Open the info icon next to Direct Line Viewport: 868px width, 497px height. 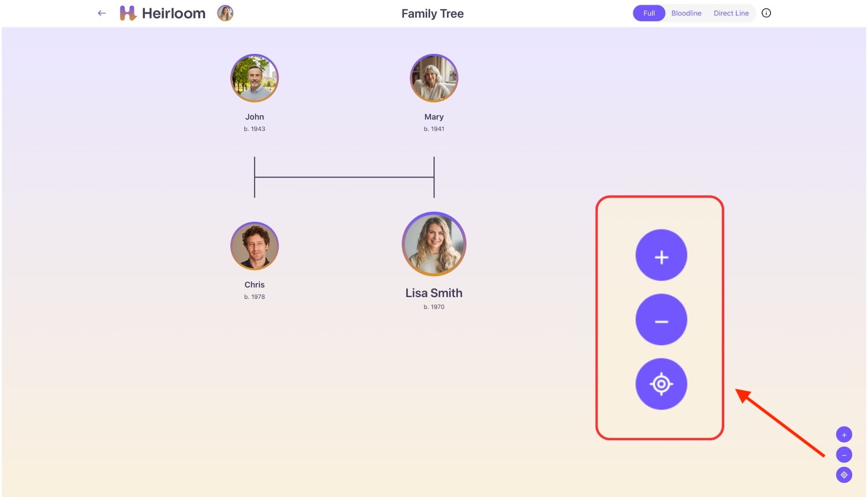point(766,13)
